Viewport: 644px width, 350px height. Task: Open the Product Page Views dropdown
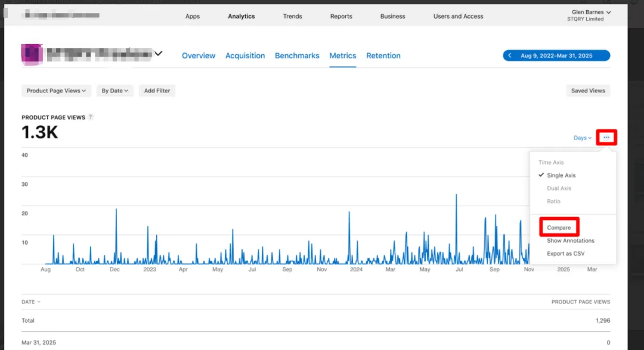pos(56,91)
